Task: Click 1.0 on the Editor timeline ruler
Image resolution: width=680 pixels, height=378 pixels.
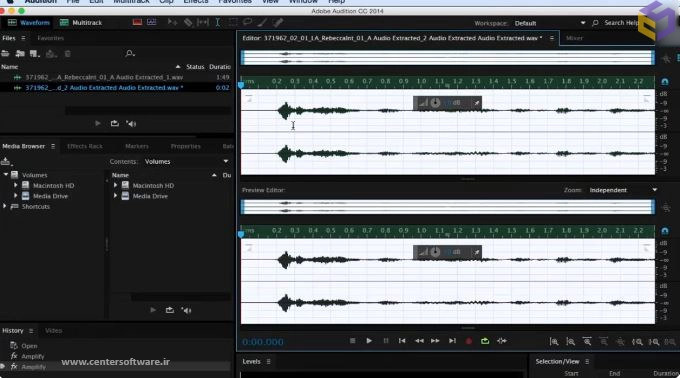Action: tap(421, 81)
